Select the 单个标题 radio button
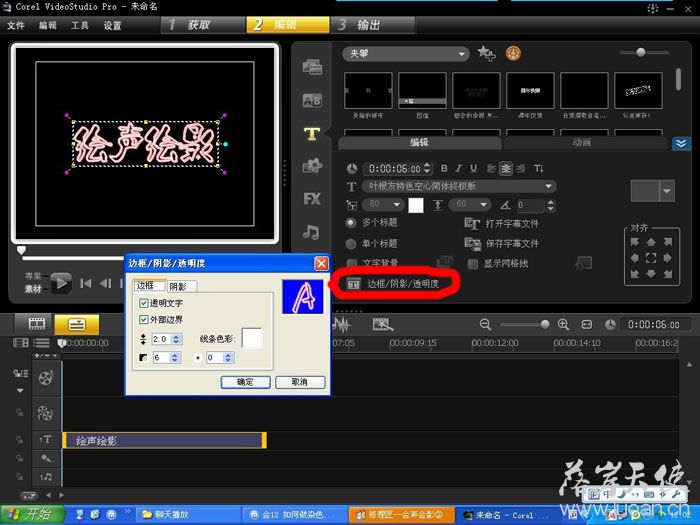700x525 pixels. pos(351,243)
